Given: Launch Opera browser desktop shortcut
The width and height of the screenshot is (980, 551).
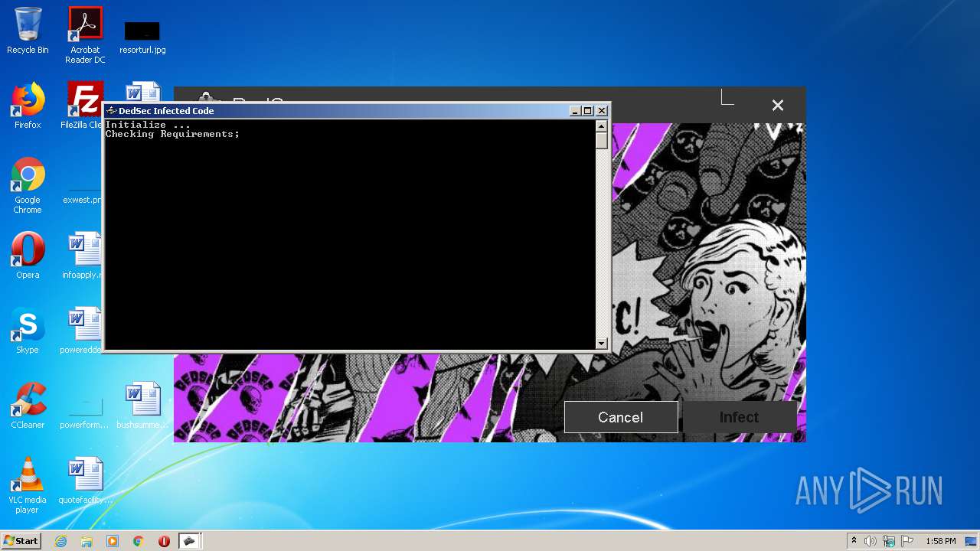Looking at the screenshot, I should tap(28, 256).
